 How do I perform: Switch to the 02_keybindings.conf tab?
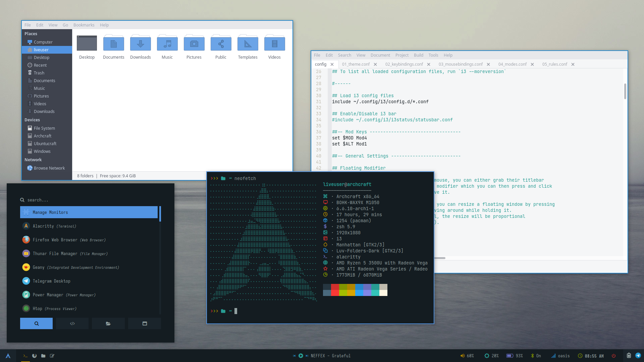point(404,64)
